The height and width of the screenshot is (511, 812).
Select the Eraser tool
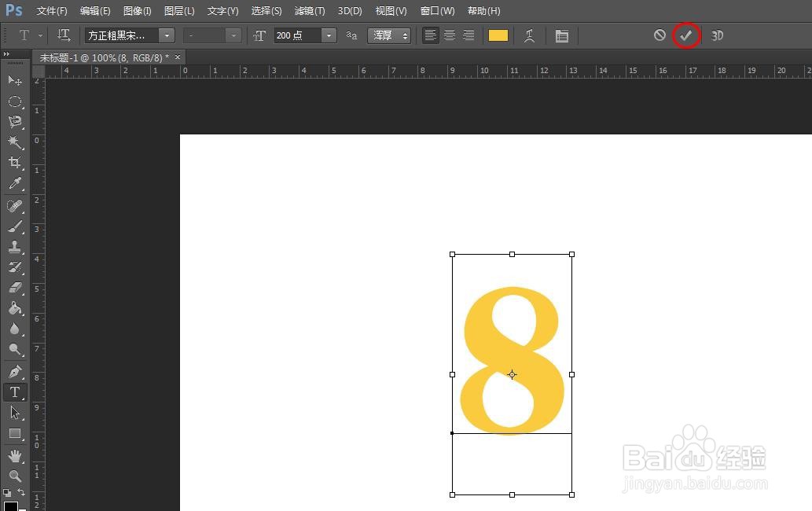[14, 288]
